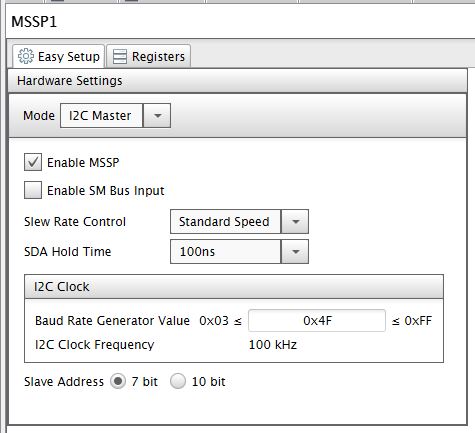The image size is (475, 433).
Task: Enable the SM Bus Input checkbox
Action: click(33, 190)
